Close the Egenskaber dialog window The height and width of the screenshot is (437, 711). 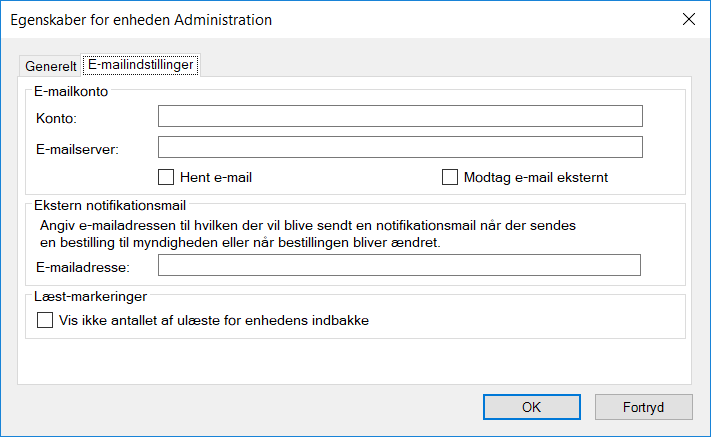[688, 19]
